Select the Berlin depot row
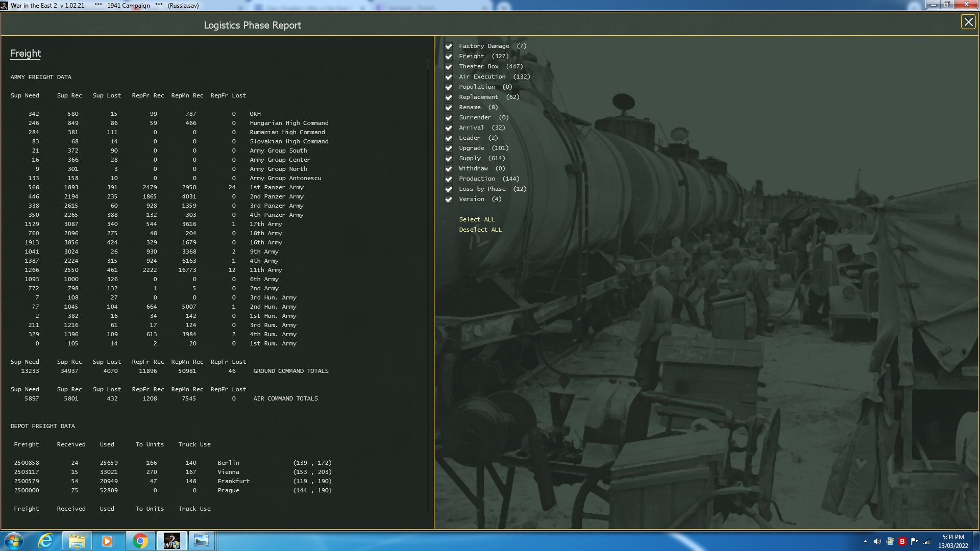The height and width of the screenshot is (551, 980). pyautogui.click(x=173, y=463)
